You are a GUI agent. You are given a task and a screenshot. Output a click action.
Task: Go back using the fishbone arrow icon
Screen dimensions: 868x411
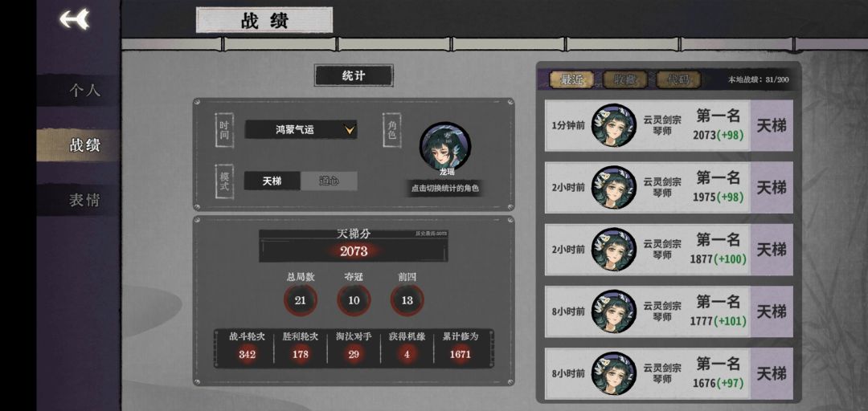pos(74,20)
